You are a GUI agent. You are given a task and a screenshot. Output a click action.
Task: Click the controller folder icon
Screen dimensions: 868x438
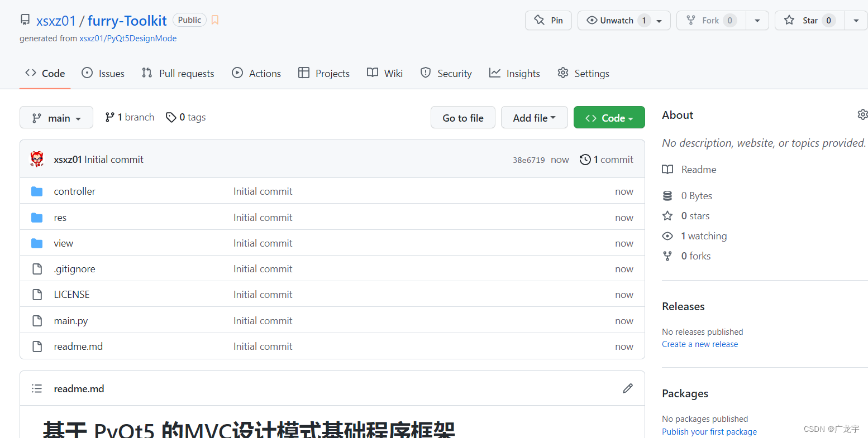[x=37, y=191]
